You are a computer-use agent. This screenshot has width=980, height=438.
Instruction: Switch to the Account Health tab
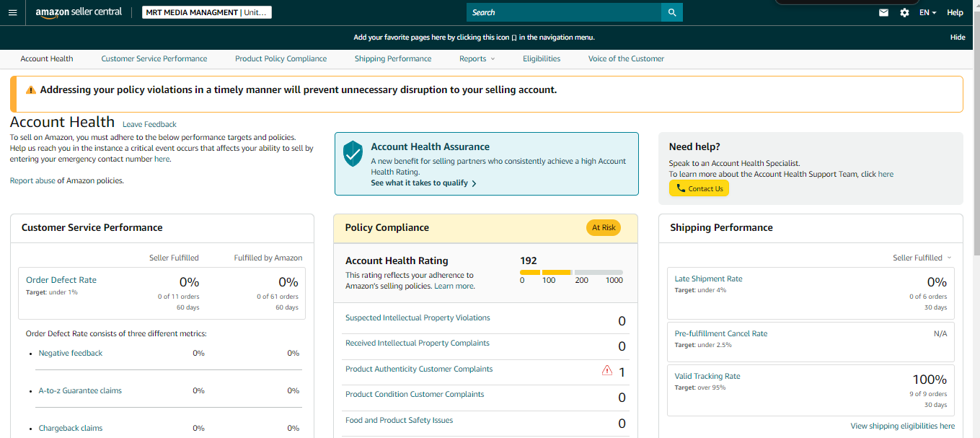[x=47, y=58]
